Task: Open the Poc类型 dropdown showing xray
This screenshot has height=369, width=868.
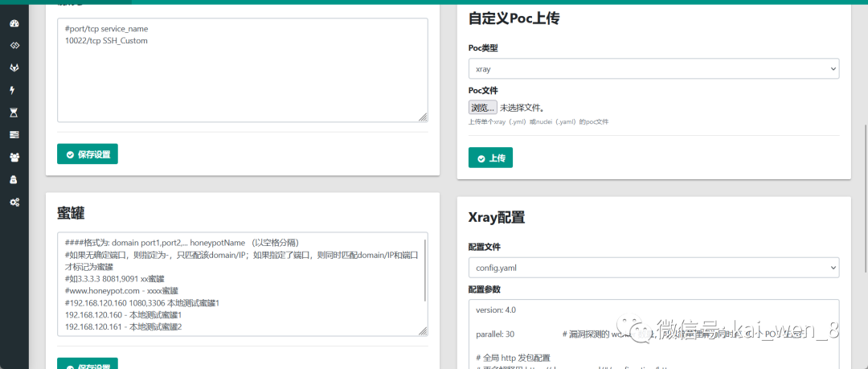Action: click(x=653, y=68)
